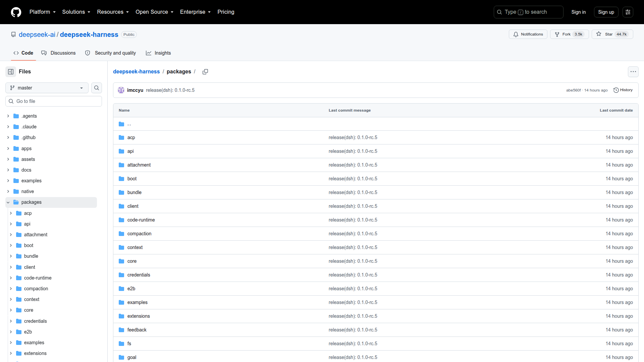Expand the native folder in tree
This screenshot has width=644, height=362.
(8, 191)
